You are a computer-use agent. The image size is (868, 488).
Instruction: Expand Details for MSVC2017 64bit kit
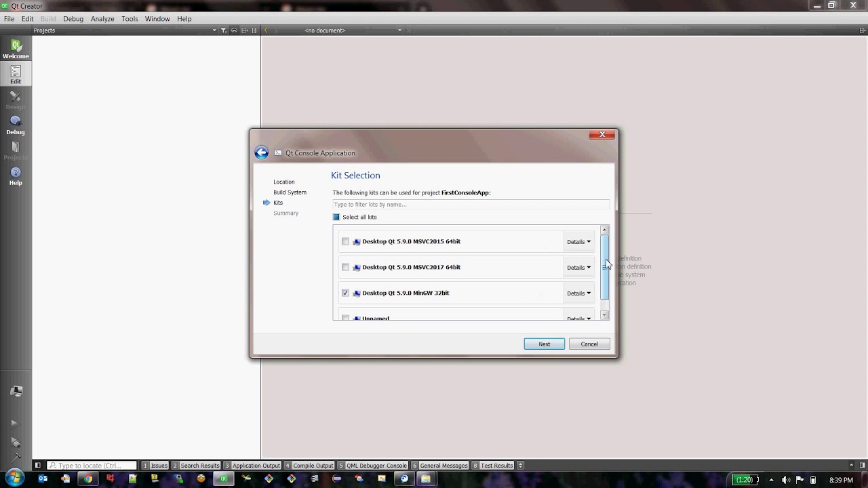pyautogui.click(x=578, y=268)
